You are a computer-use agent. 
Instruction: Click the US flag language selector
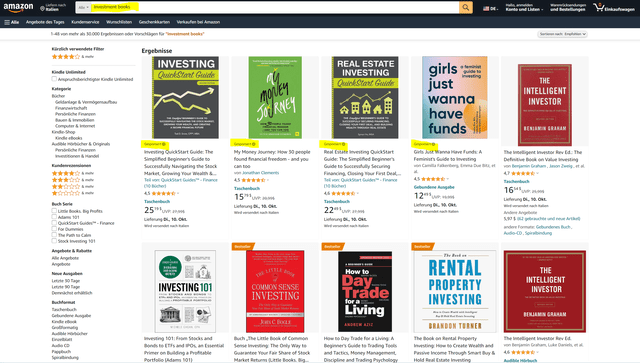pyautogui.click(x=490, y=8)
